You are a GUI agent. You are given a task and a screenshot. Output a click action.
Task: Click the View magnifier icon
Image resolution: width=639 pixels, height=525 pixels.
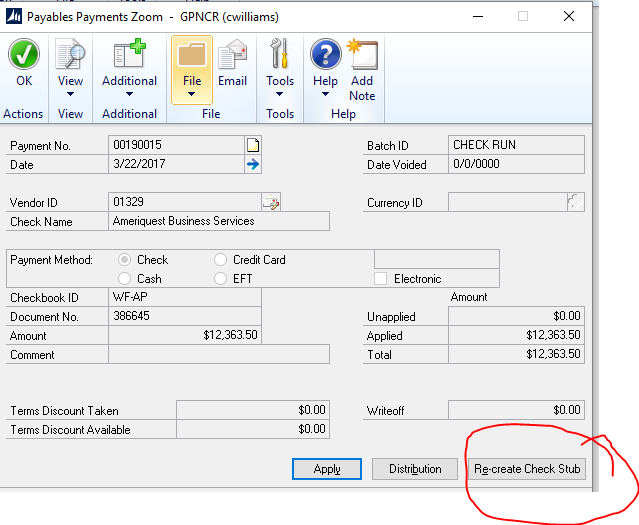70,56
